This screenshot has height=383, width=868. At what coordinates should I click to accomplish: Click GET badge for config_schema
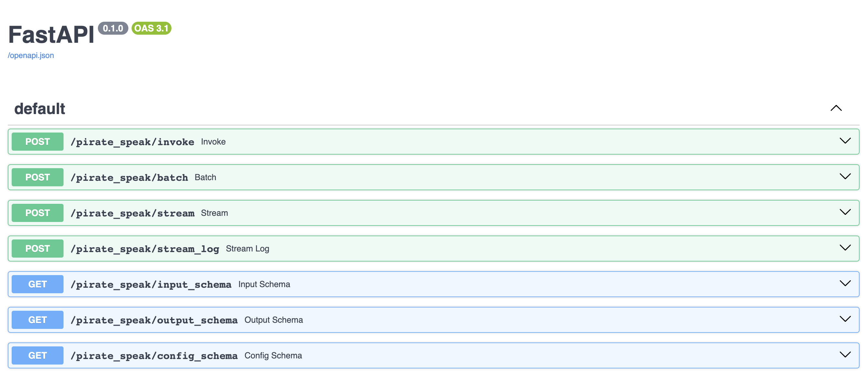click(37, 356)
